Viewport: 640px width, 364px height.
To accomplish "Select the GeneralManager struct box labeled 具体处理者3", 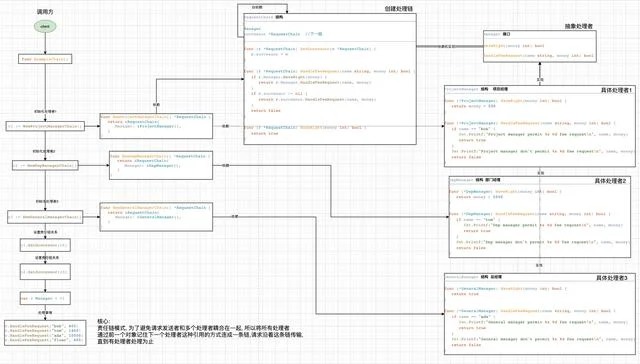I will pyautogui.click(x=540, y=314).
